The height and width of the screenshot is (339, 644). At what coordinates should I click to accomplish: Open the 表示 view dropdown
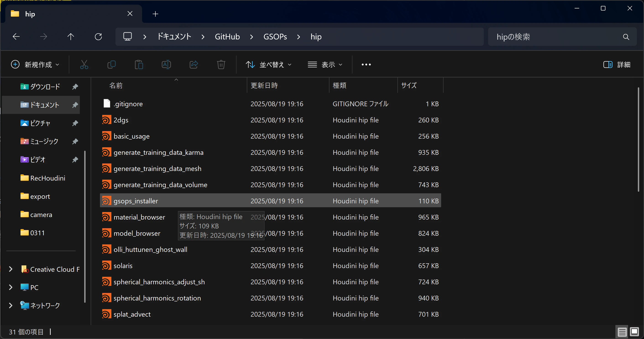pyautogui.click(x=325, y=65)
